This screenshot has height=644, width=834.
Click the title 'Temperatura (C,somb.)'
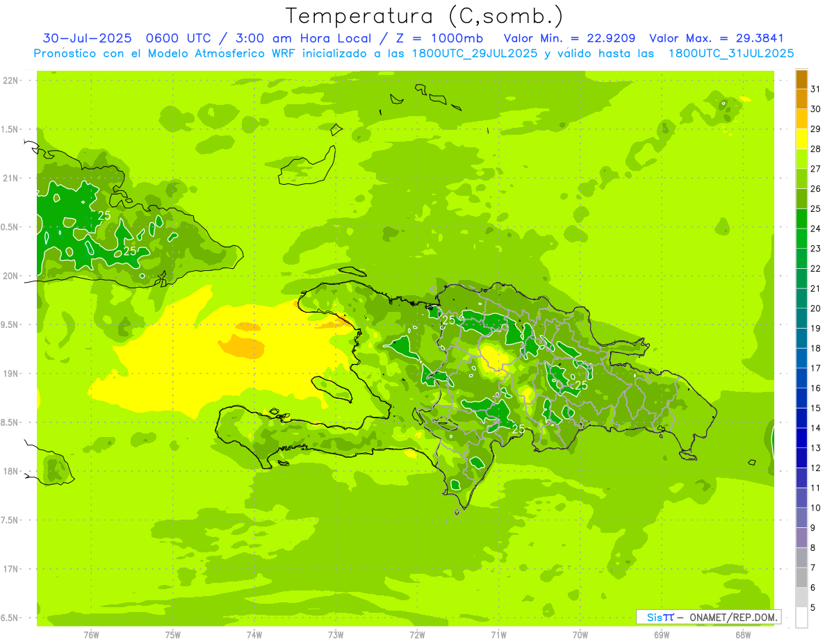425,16
